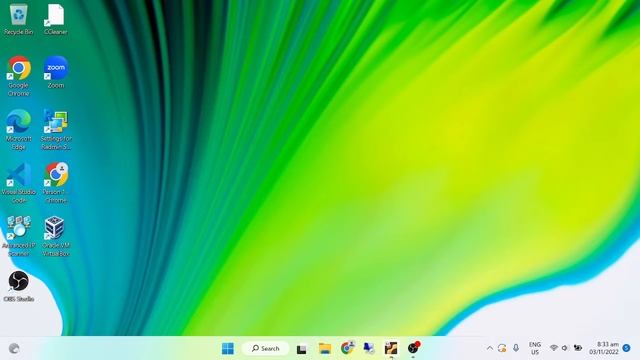
Task: Select the OBS Studio desktop shortcut
Action: pos(18,287)
